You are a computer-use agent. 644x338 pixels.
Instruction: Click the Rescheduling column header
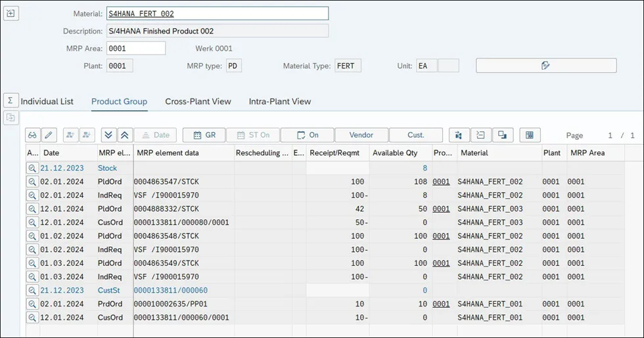(263, 153)
